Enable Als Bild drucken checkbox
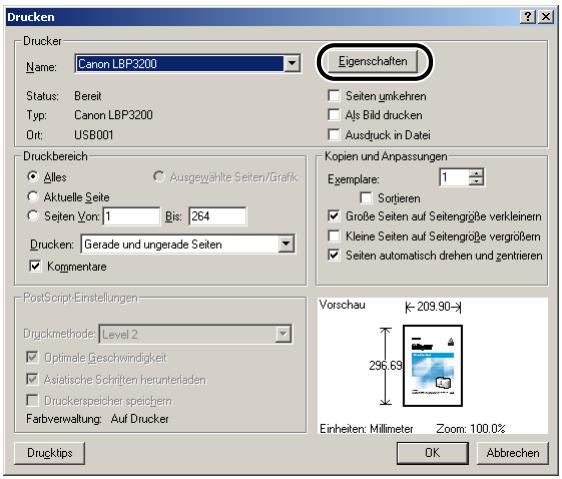Viewport: 562px width, 479px height. [334, 115]
